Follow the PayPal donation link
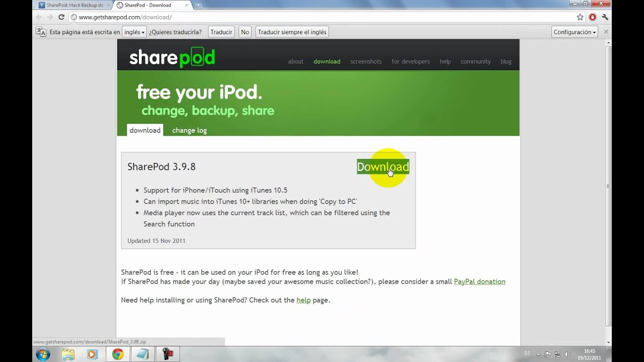 coord(479,282)
